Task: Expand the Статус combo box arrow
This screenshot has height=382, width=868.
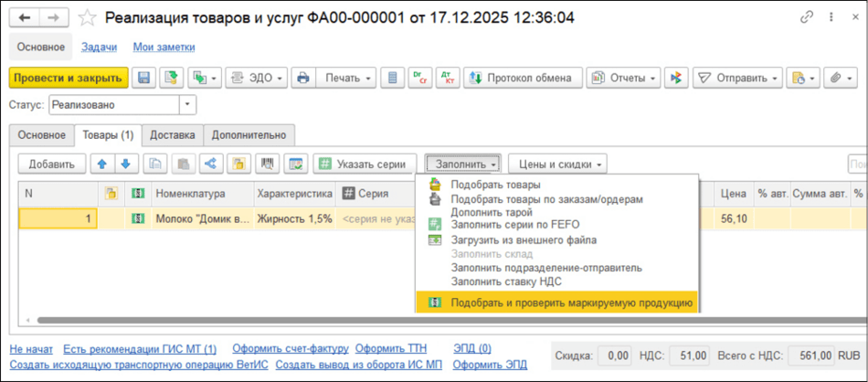Action: [187, 104]
